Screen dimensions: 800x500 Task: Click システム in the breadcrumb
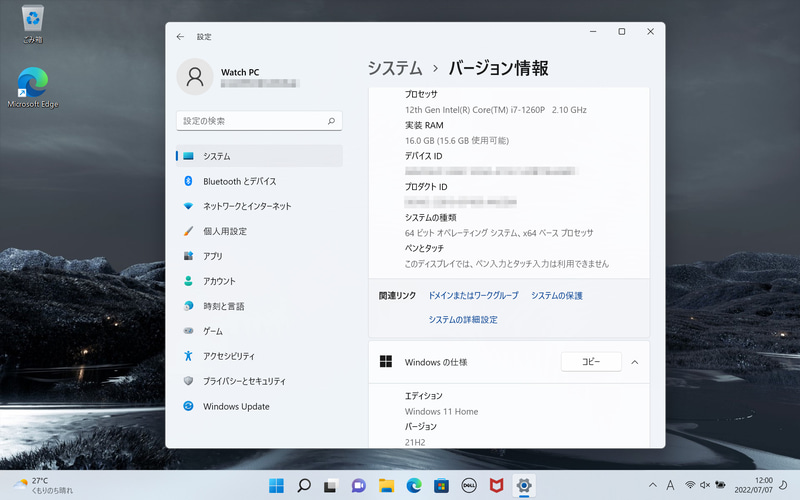[x=395, y=68]
